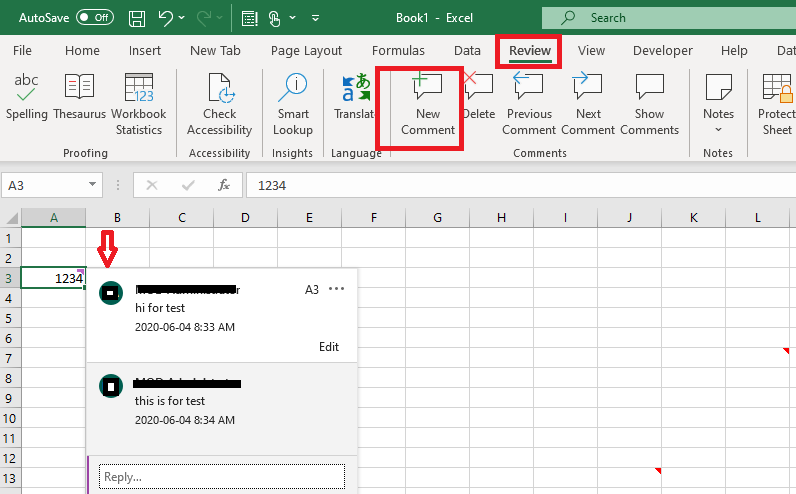Screen dimensions: 796x494
Task: Click the Enter checkmark in formula bar
Action: tap(188, 185)
